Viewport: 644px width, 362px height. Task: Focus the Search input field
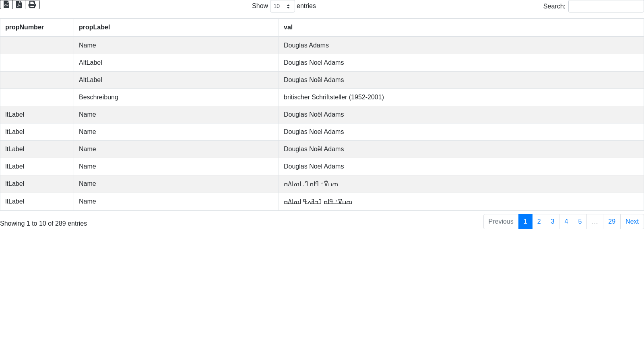pyautogui.click(x=606, y=6)
